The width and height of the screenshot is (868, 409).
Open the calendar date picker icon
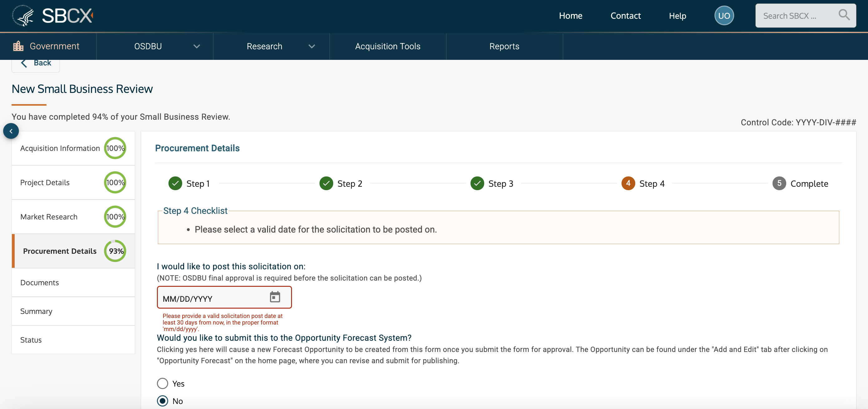point(275,297)
